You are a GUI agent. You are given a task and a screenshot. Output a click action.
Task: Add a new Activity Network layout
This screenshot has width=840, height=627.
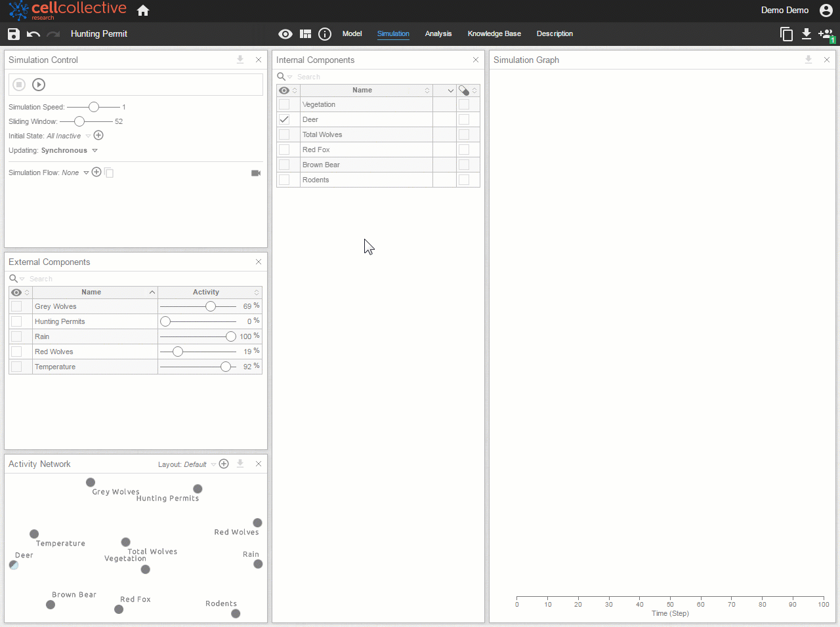pos(224,464)
